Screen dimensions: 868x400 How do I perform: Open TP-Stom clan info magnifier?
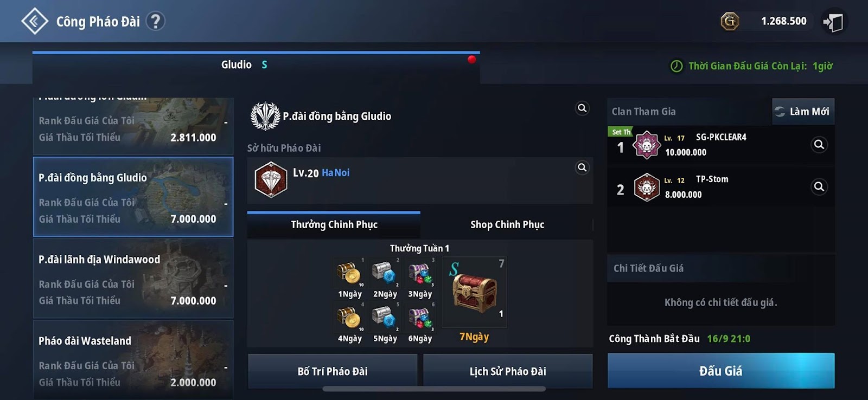pos(819,187)
